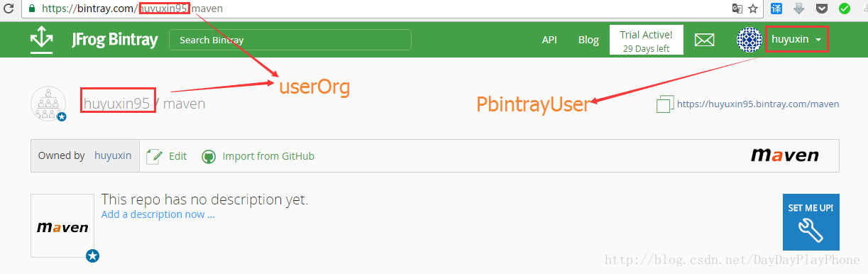Click the SET ME UP! button
868x274 pixels.
tap(811, 222)
